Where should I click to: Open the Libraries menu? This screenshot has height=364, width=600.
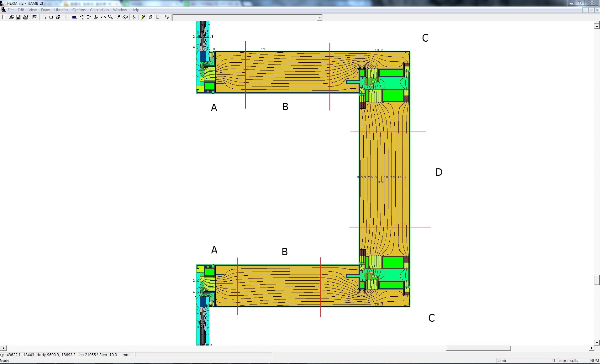pyautogui.click(x=61, y=10)
